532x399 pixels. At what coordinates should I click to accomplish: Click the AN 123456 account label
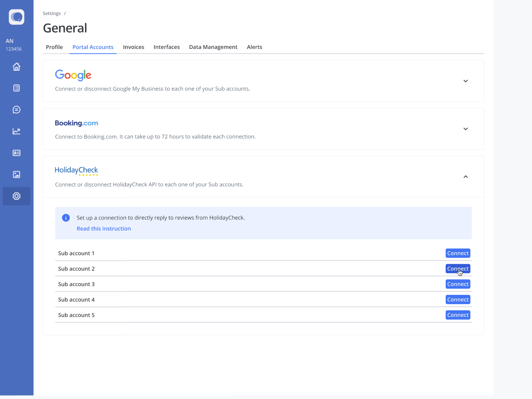coord(14,45)
